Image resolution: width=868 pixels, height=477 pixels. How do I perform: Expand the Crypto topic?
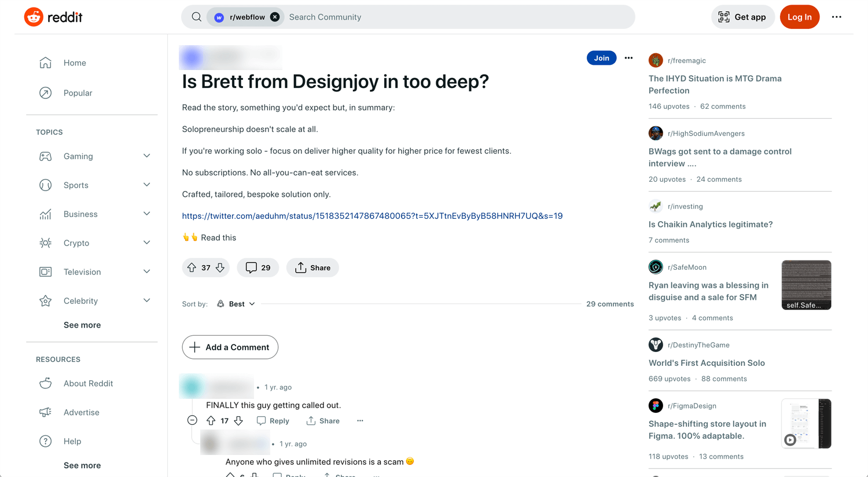pyautogui.click(x=147, y=243)
